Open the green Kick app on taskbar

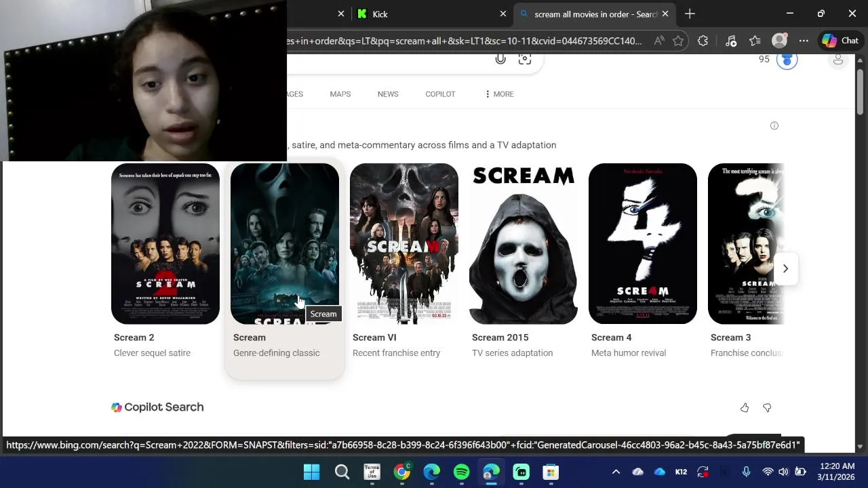tap(521, 472)
